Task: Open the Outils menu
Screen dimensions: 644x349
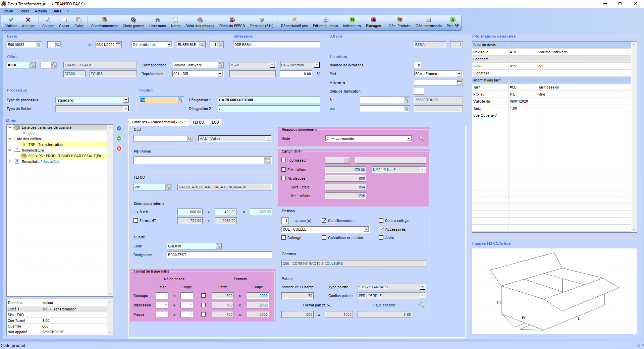Action: click(x=57, y=11)
